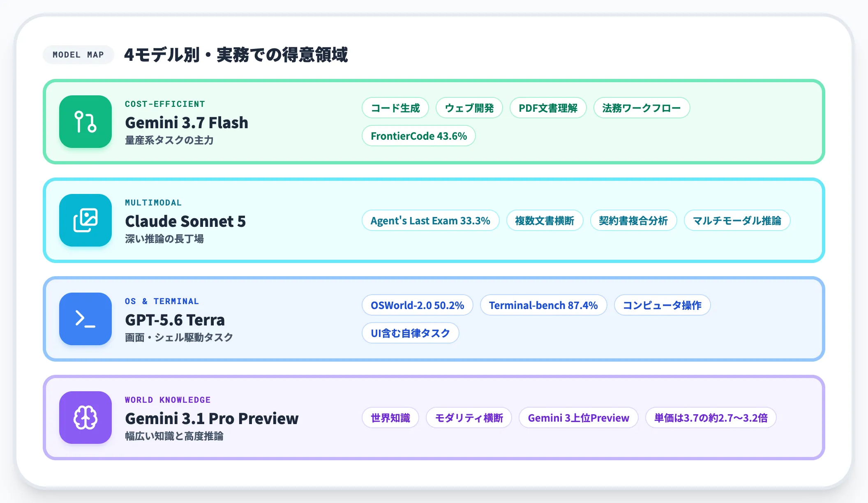The image size is (868, 503).
Task: Click the マルチモーダル推論 tag
Action: 737,220
